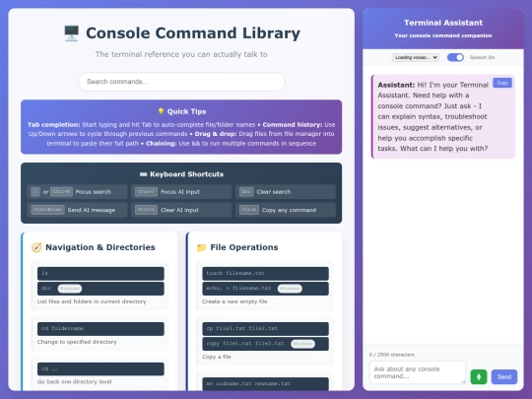
Task: Copy the cp file1.txt file2.txt command
Action: coord(265,329)
